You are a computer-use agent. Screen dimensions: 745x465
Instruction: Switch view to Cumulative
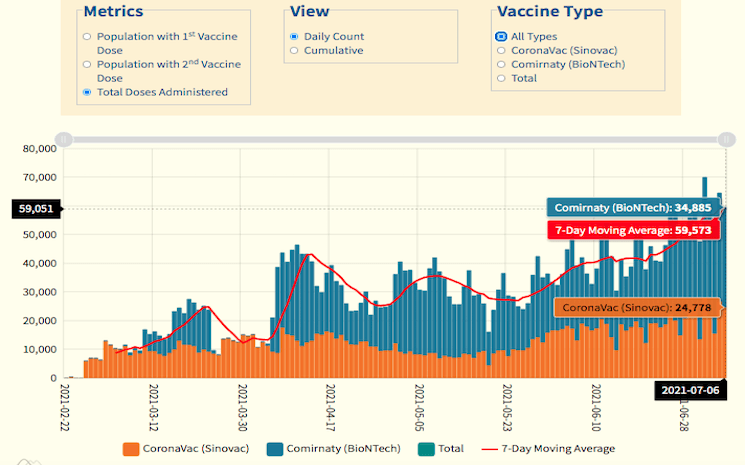point(294,50)
